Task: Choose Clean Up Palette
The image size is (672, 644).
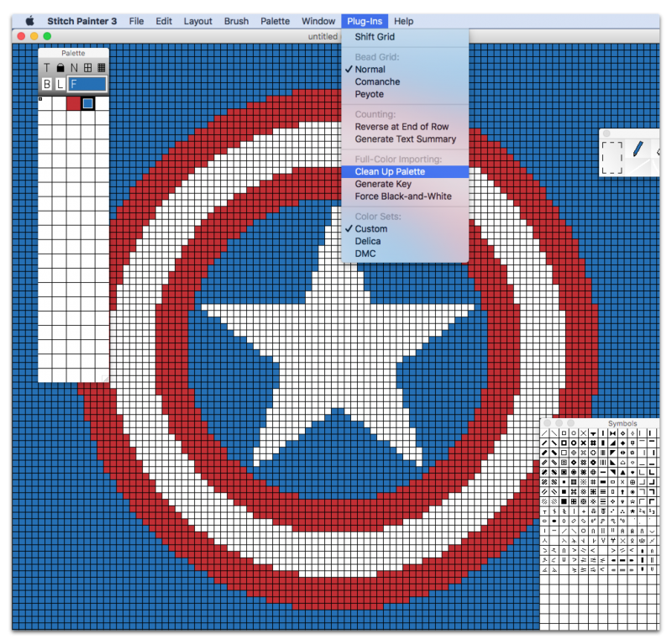Action: pos(405,172)
